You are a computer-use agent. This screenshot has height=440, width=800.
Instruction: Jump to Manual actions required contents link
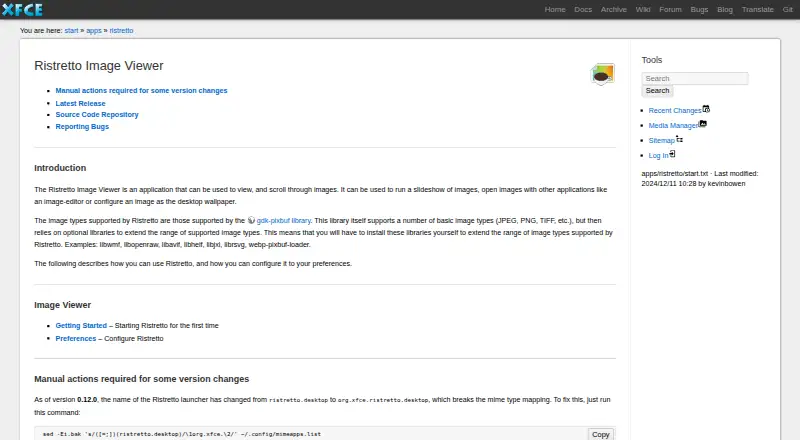141,90
